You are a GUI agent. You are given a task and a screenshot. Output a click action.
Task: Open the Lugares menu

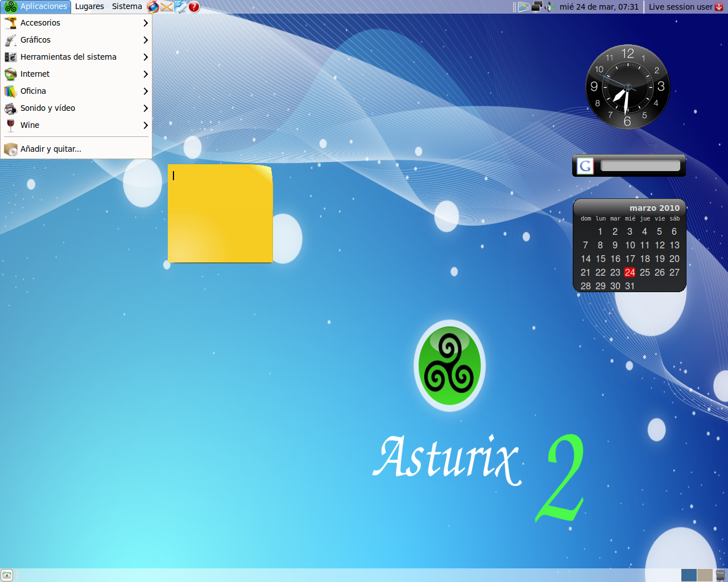click(x=89, y=6)
